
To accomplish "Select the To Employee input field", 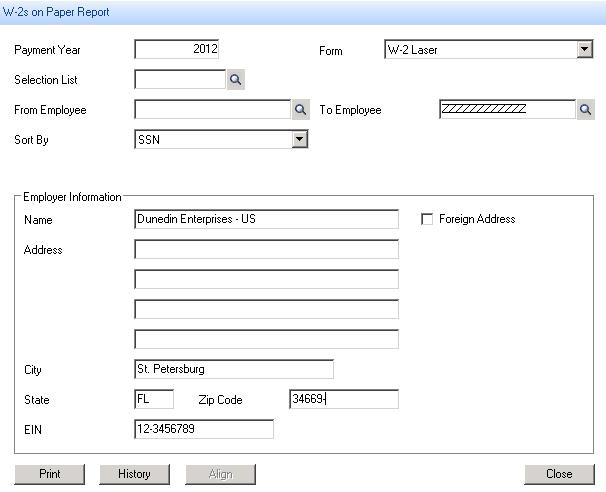I will [507, 110].
